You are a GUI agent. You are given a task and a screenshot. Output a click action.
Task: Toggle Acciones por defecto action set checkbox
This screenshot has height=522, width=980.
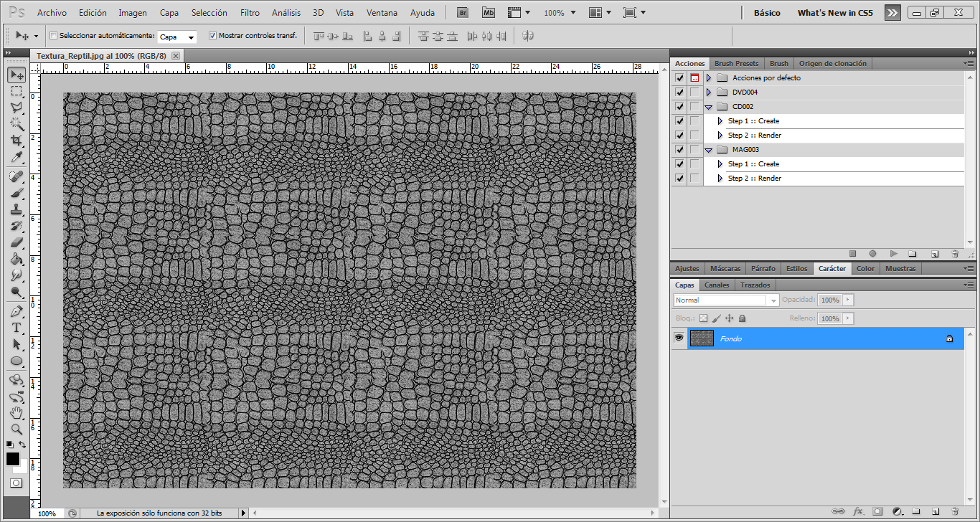click(679, 77)
